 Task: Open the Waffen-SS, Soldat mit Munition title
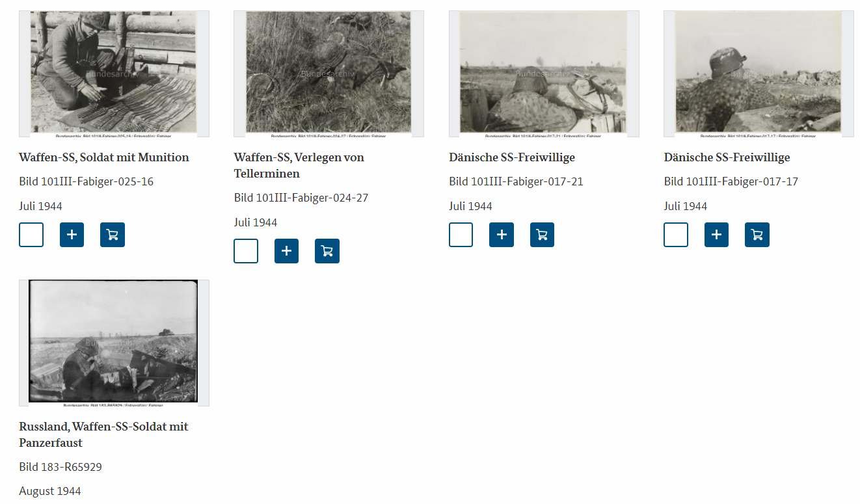(104, 157)
